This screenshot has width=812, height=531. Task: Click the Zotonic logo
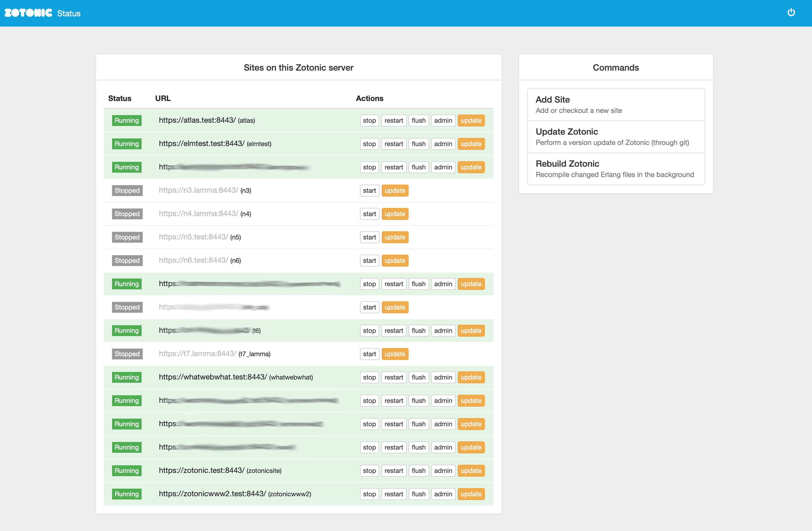(x=28, y=13)
